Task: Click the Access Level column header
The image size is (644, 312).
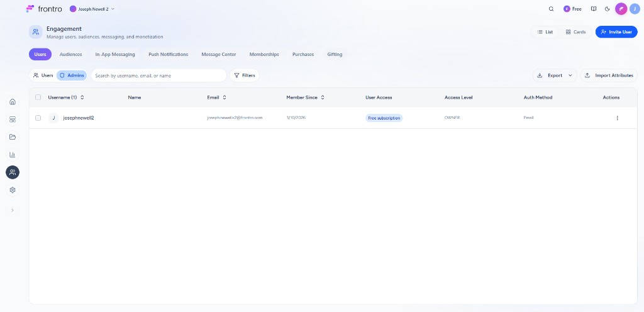Action: point(458,97)
